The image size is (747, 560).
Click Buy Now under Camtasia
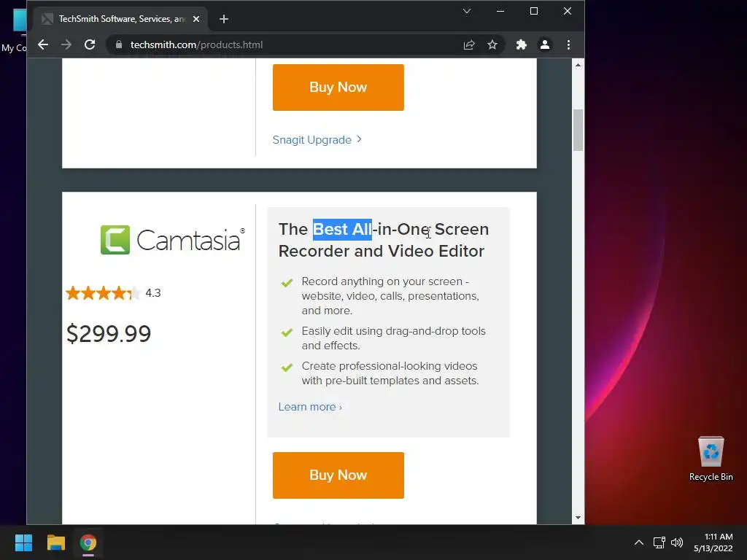(338, 475)
